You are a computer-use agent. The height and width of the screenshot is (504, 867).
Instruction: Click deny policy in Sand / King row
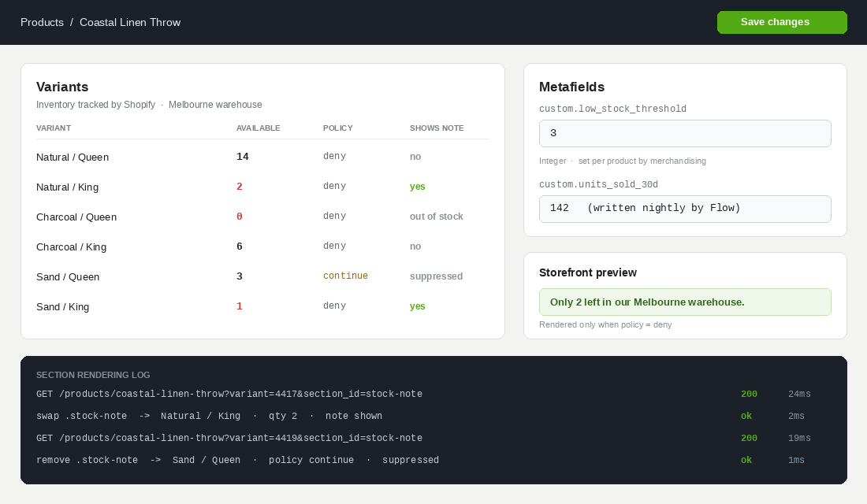(x=334, y=306)
